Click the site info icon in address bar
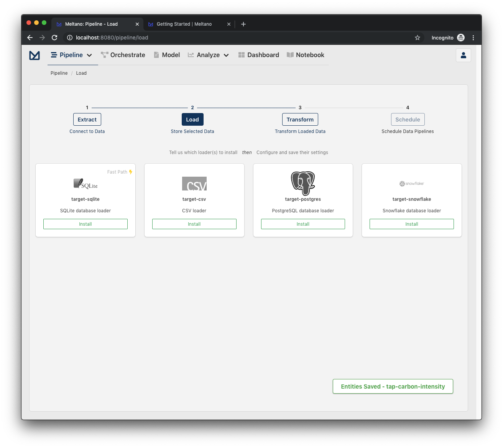 [69, 38]
